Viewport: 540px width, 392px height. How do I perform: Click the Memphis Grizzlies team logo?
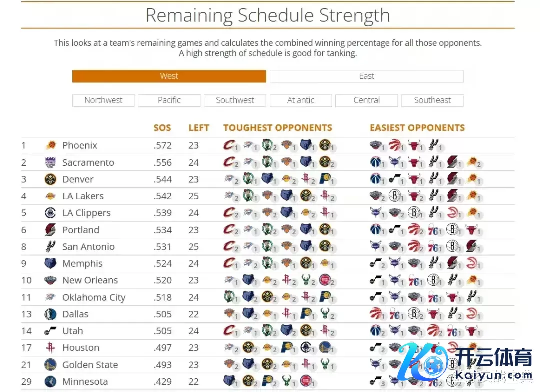click(x=51, y=264)
